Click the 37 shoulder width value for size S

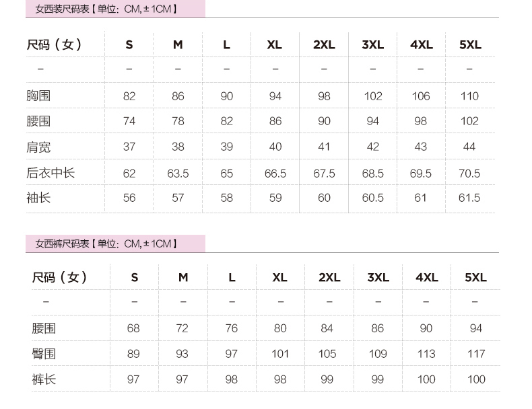pos(129,147)
